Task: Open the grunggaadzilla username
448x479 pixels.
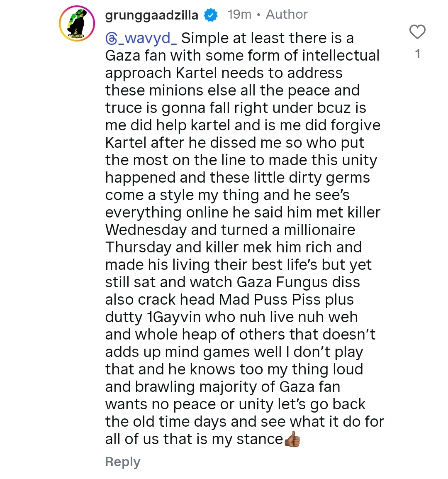Action: tap(152, 15)
